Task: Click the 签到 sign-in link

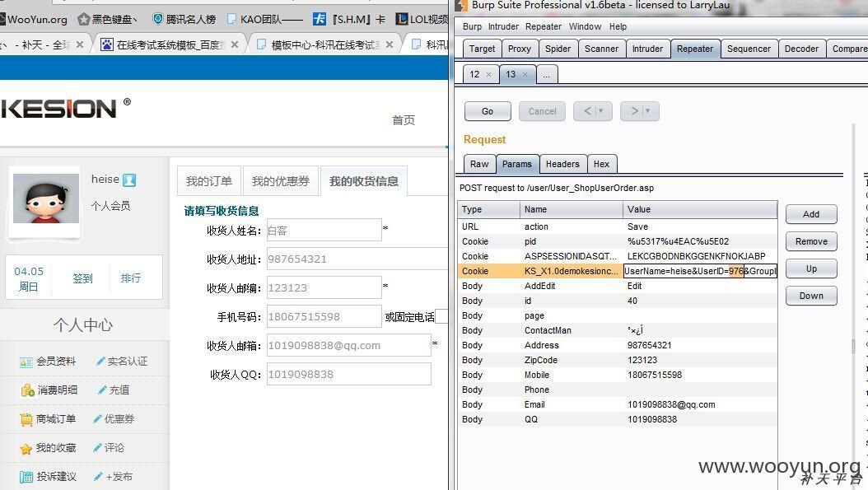Action: (82, 278)
